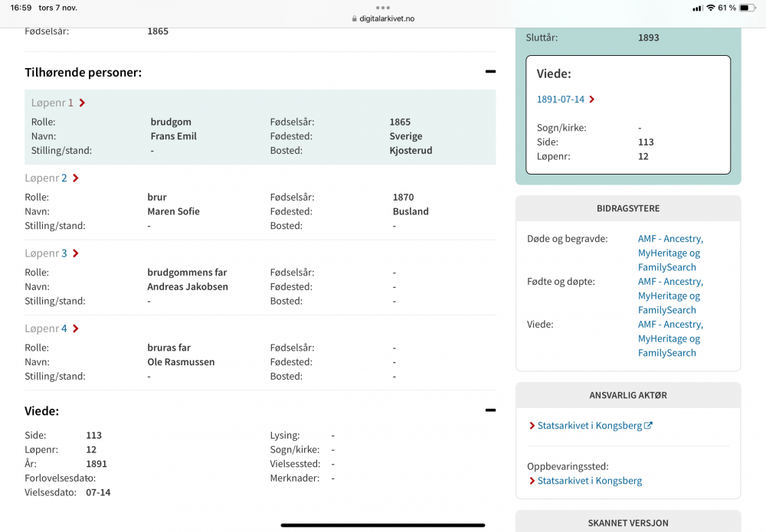The height and width of the screenshot is (532, 766).
Task: Click the red arrow next to Løpenr 2
Action: pyautogui.click(x=75, y=178)
